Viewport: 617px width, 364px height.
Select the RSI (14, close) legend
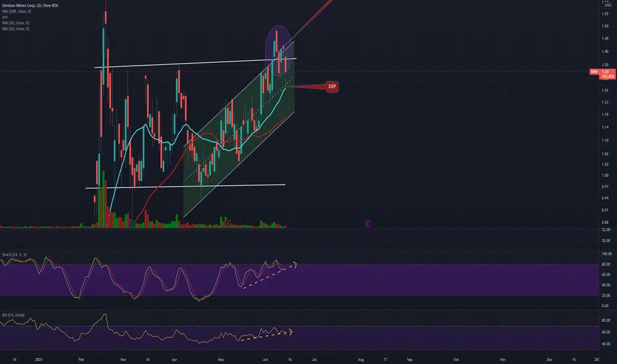click(13, 315)
